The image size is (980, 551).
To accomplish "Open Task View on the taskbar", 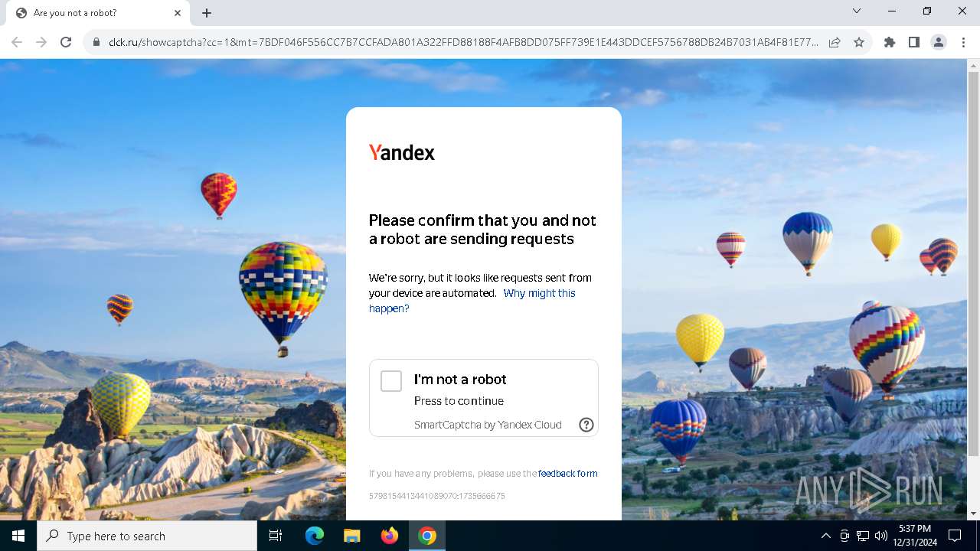I will pyautogui.click(x=276, y=536).
